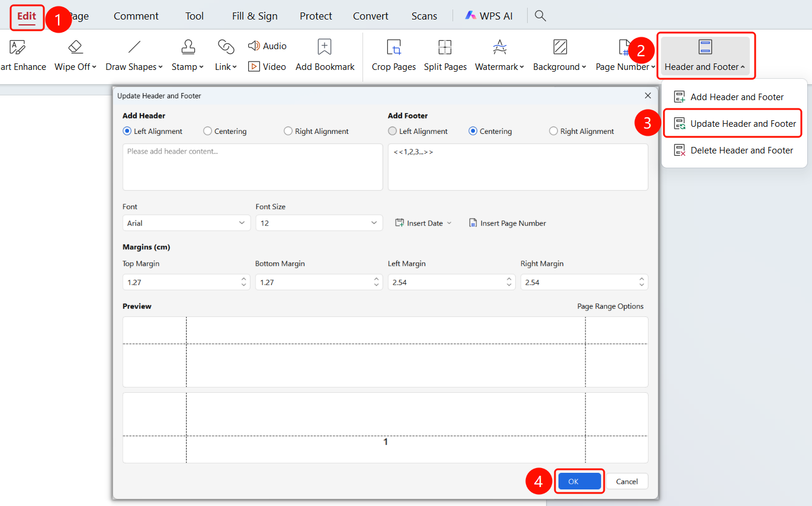Click the Cancel button
This screenshot has height=506, width=812.
click(627, 481)
